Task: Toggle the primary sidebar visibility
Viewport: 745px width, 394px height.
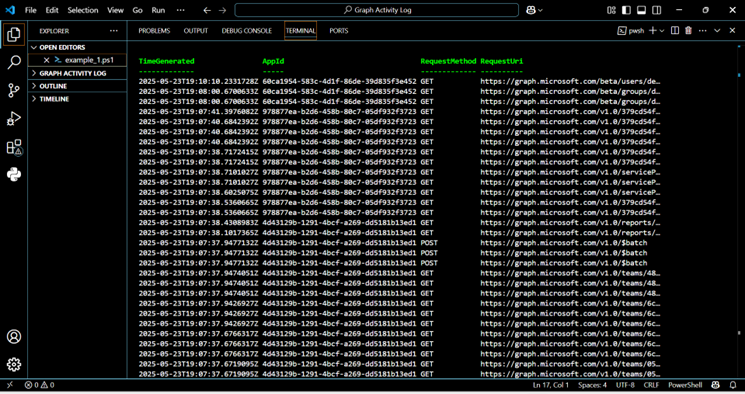Action: point(626,10)
